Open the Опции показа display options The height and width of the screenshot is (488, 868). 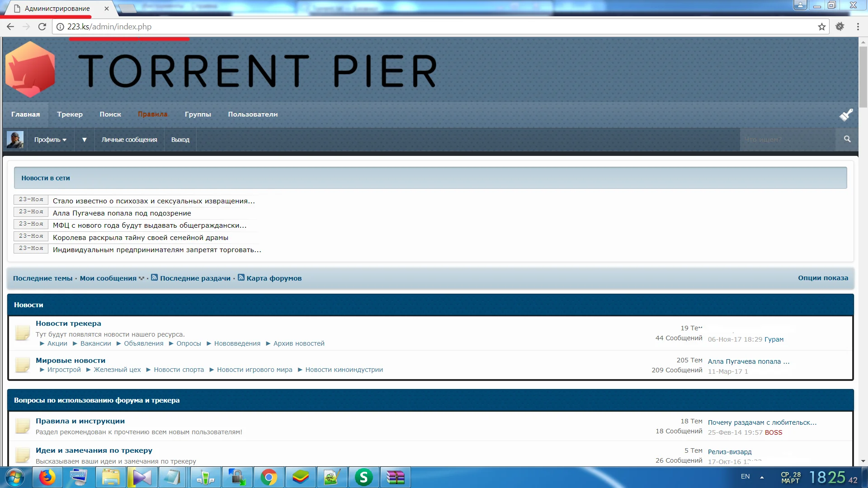click(823, 278)
